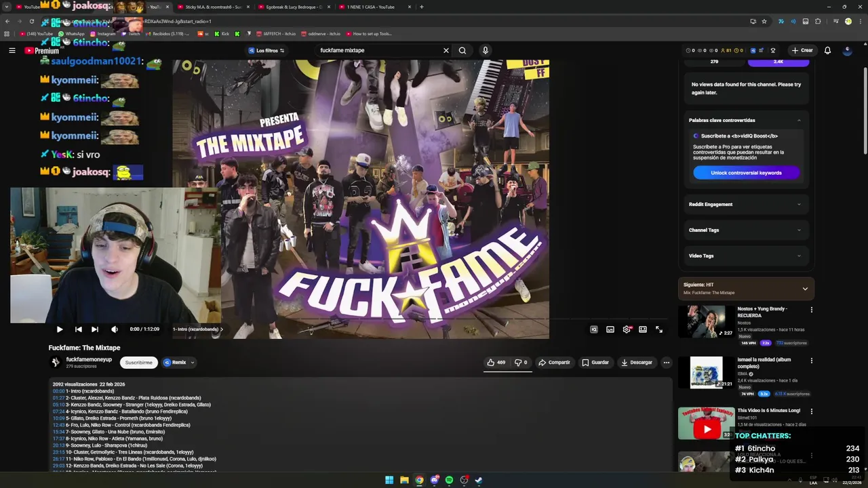Edit the fuckfame mixtape search field

[x=378, y=50]
